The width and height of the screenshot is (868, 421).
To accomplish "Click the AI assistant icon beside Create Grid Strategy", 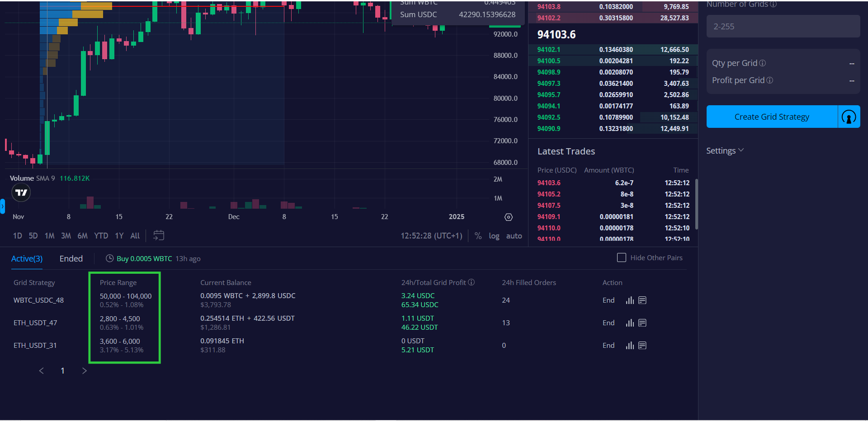I will [849, 117].
